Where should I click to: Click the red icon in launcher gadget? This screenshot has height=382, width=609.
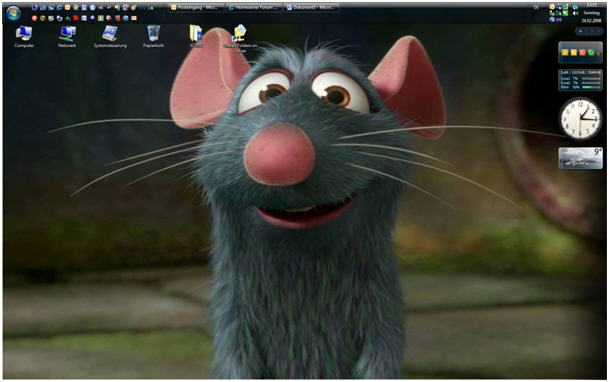point(583,52)
